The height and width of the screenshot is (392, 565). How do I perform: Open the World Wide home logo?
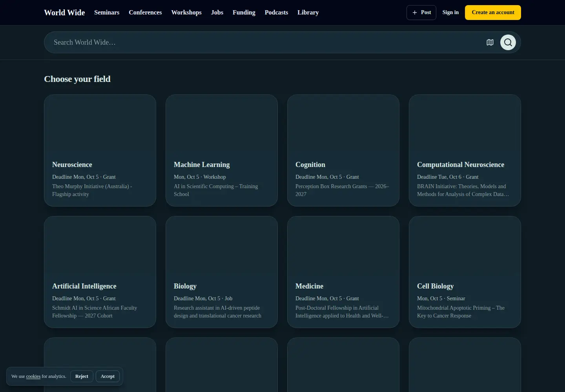[x=64, y=13]
